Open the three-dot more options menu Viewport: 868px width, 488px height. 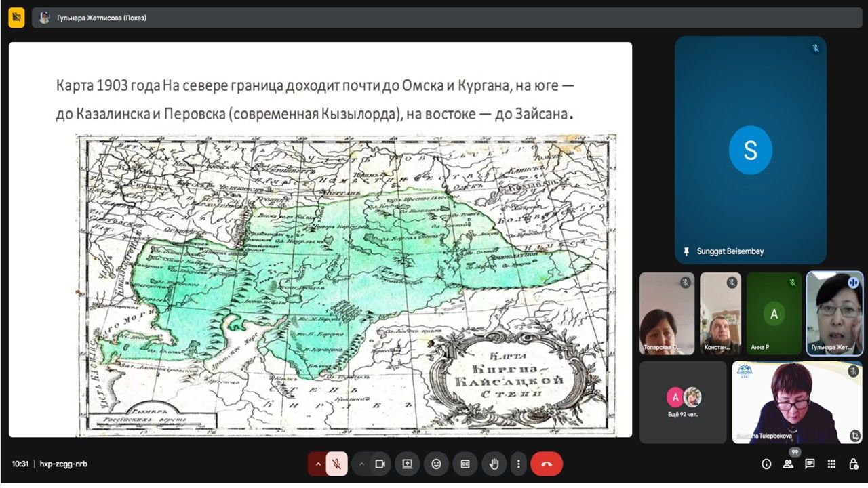[x=518, y=464]
